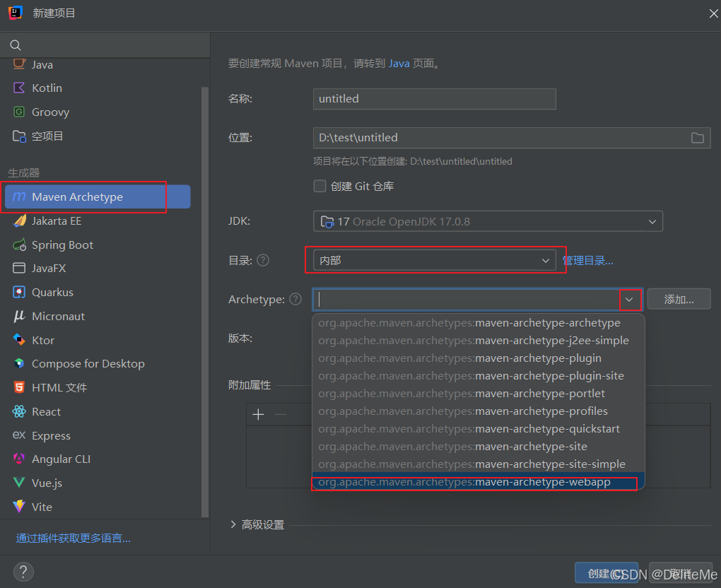Click the Maven Archetype m icon
721x588 pixels.
pyautogui.click(x=19, y=196)
